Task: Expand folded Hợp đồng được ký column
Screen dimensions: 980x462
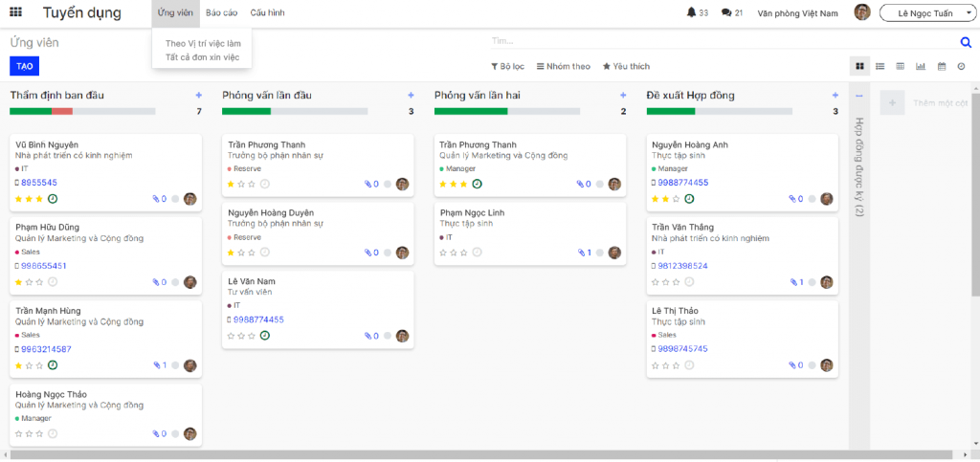Action: click(x=858, y=167)
